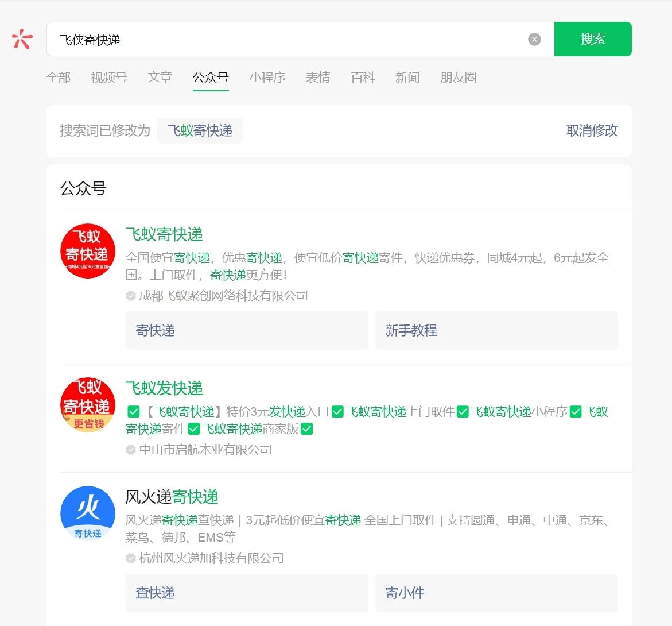Open the 寄快递 menu button

tap(247, 331)
